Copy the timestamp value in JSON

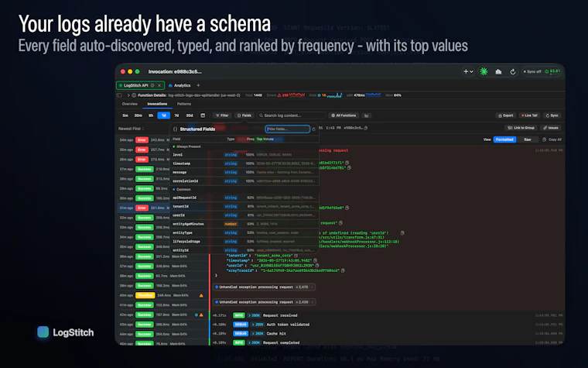(315, 260)
